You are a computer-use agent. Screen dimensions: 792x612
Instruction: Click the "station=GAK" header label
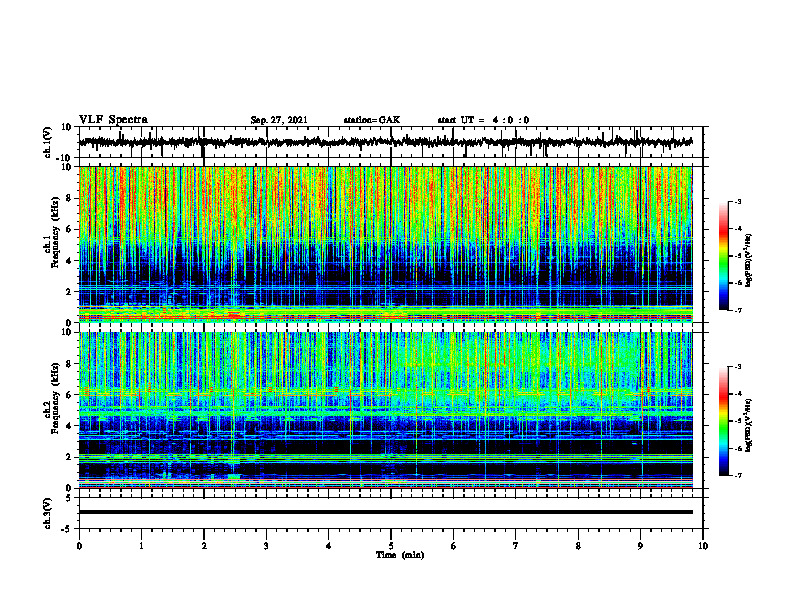pyautogui.click(x=372, y=120)
